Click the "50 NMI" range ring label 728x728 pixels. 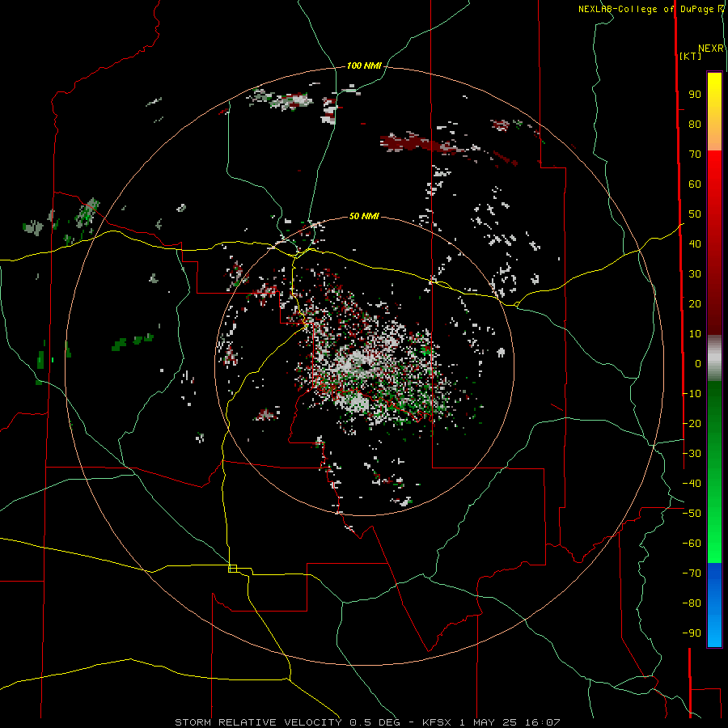coord(364,216)
